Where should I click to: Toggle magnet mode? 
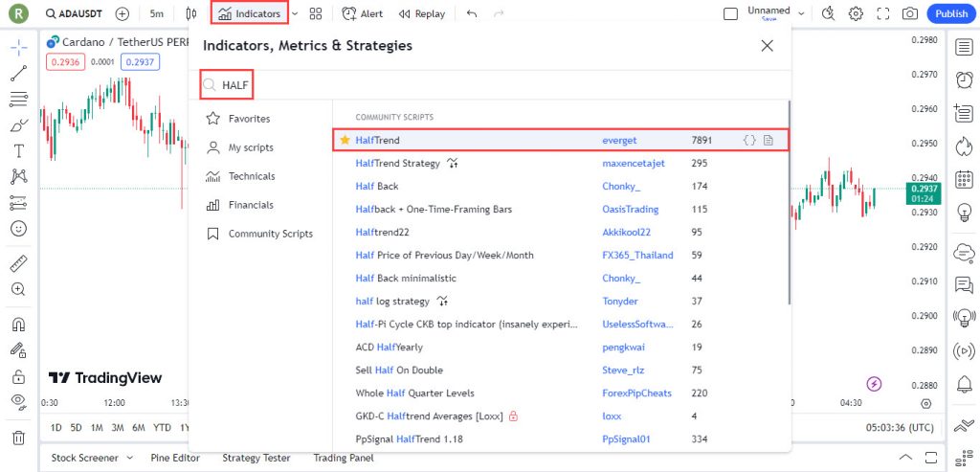point(19,325)
